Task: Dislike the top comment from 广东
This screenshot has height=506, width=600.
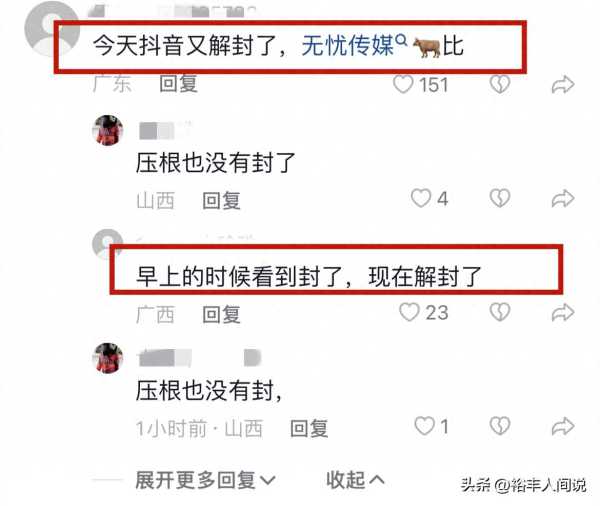Action: [x=500, y=84]
